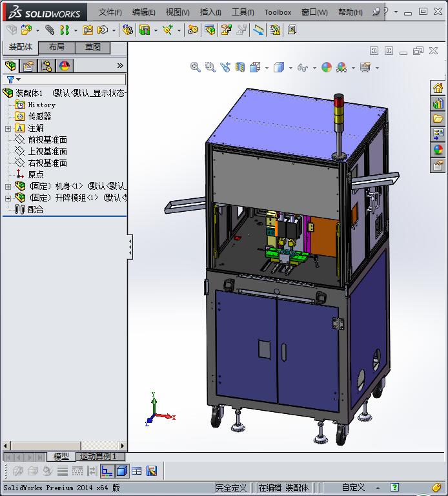
Task: Open the Hide/Show Items dropdown arrow
Action: pos(314,68)
